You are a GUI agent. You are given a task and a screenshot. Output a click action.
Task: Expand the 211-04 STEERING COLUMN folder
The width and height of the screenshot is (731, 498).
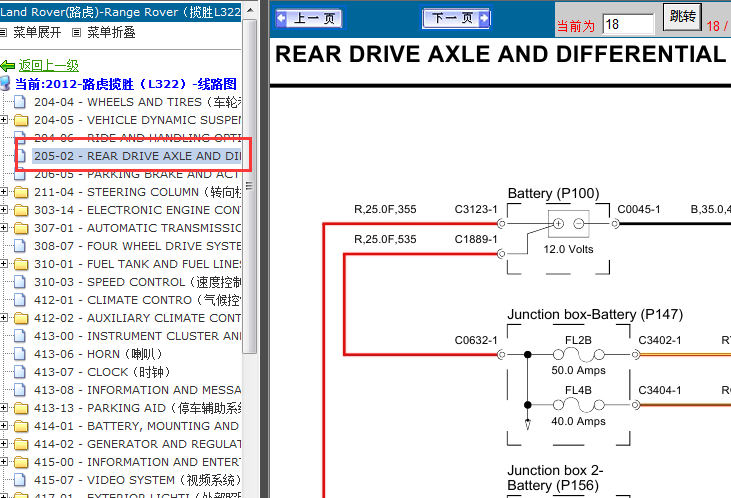(x=3, y=191)
